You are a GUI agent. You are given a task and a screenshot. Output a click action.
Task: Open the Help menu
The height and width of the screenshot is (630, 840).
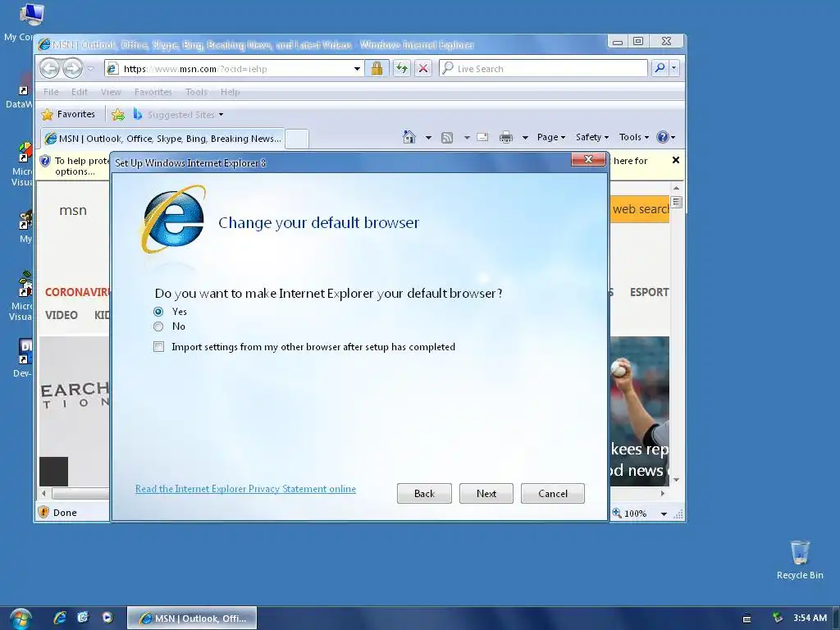[230, 92]
